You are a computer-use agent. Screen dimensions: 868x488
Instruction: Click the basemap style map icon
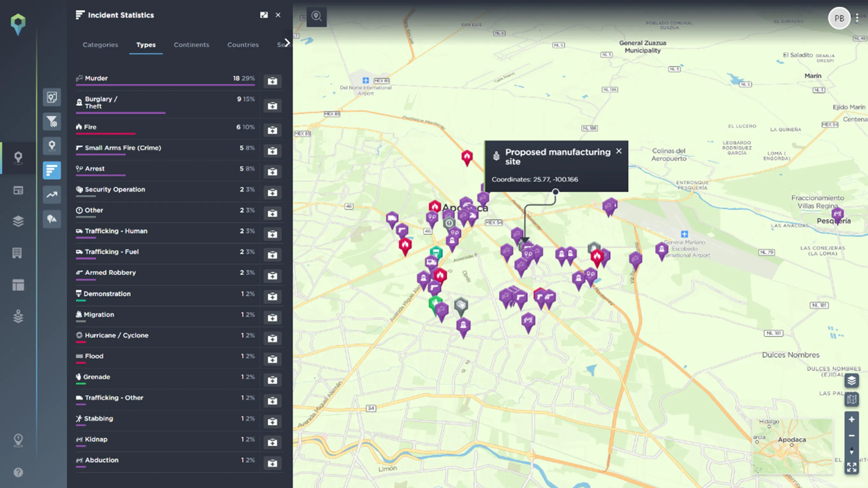click(x=851, y=399)
